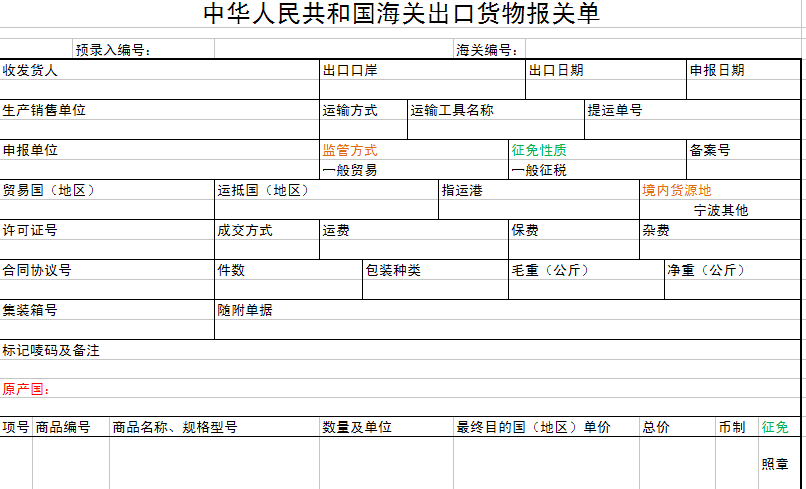This screenshot has height=489, width=806.
Task: Click the 随附单据 cell
Action: coord(508,311)
